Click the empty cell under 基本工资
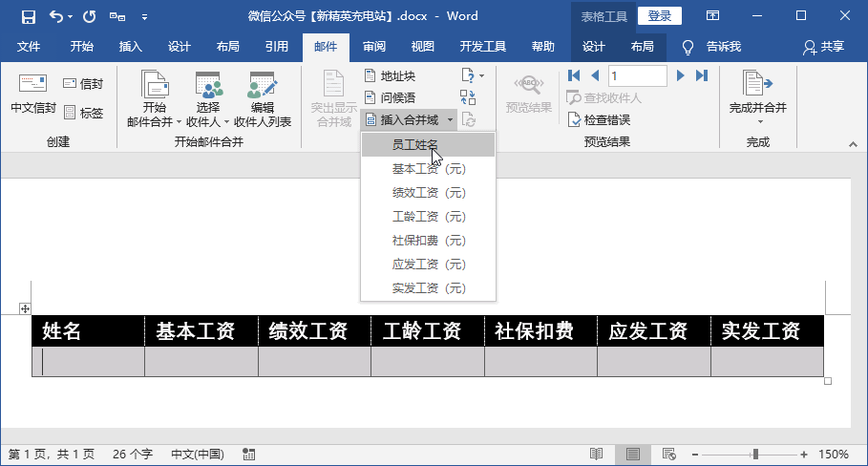Image resolution: width=868 pixels, height=466 pixels. pos(201,361)
